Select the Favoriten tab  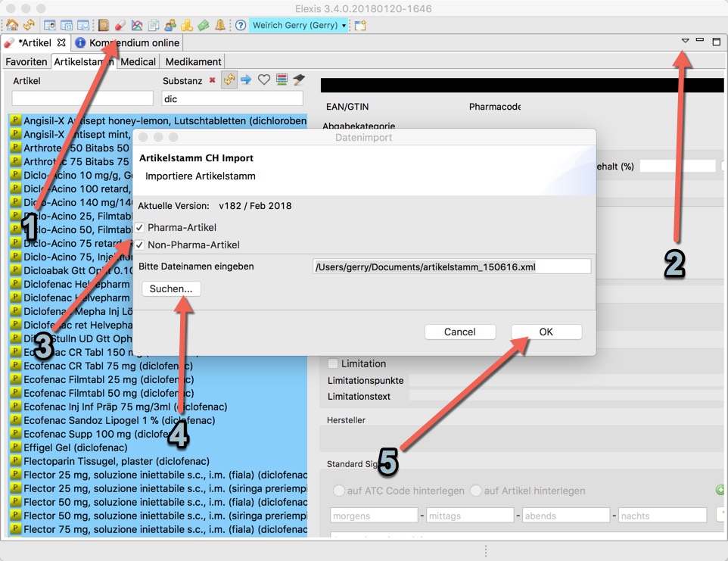click(26, 62)
